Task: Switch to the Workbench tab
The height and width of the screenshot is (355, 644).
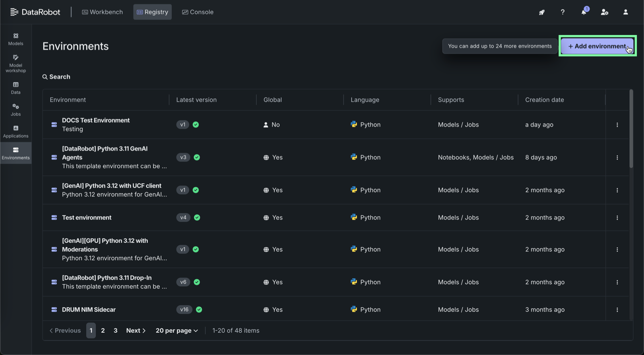Action: (102, 12)
